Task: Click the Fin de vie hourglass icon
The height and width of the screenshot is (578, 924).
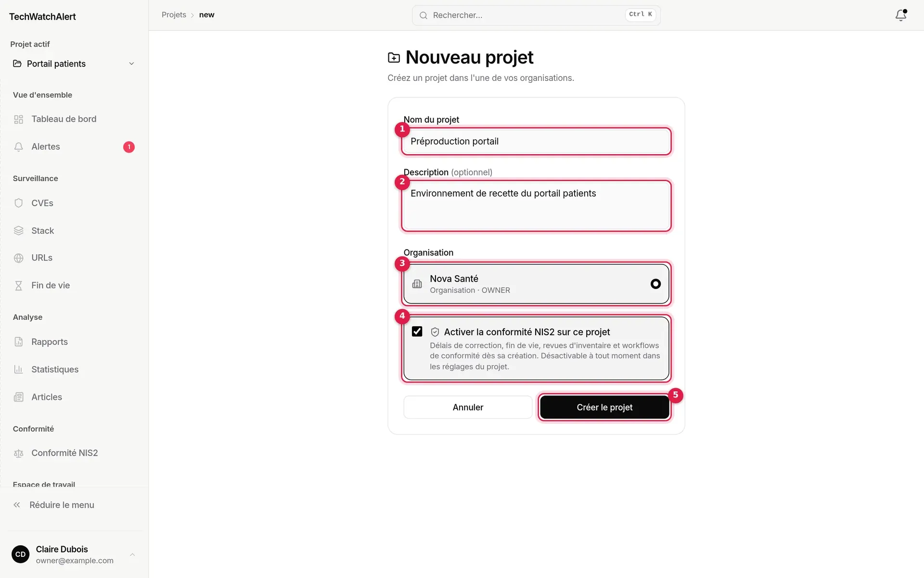Action: pyautogui.click(x=19, y=286)
